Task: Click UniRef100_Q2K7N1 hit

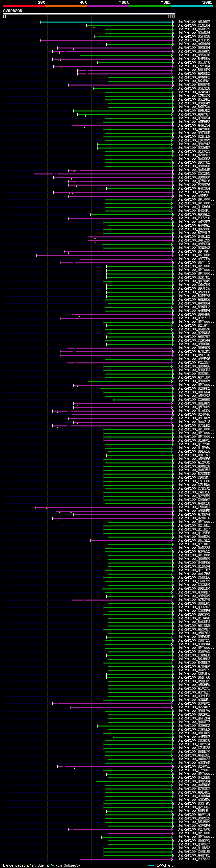Action: point(194,277)
